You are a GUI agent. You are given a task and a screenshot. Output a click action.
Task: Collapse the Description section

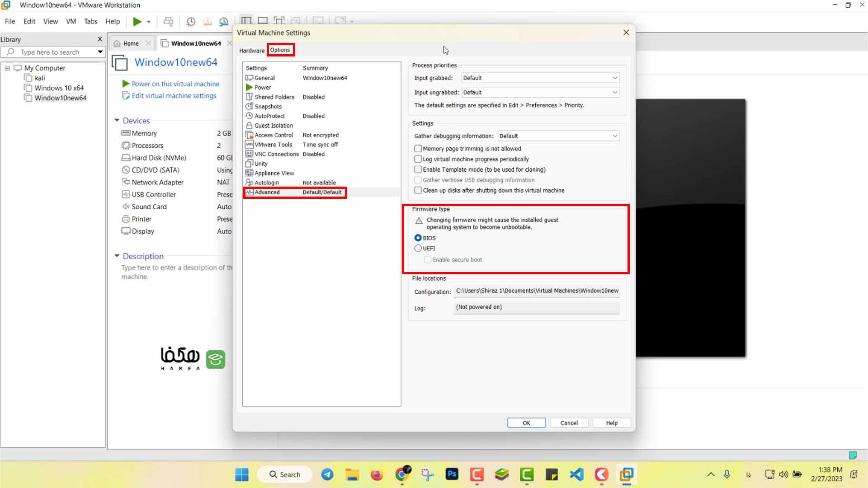[x=117, y=256]
